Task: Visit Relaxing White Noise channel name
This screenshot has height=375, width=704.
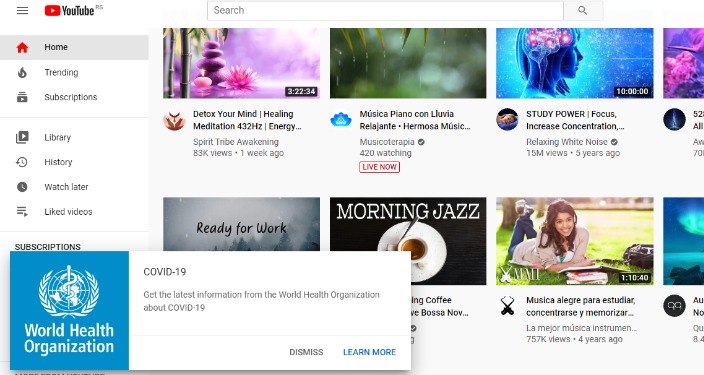Action: [567, 142]
